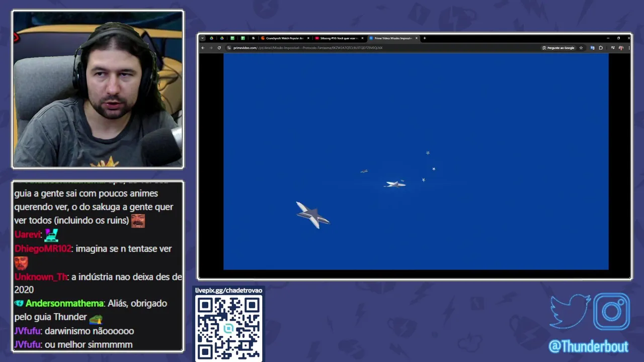Open the media controls toolbar icon

pyautogui.click(x=613, y=48)
